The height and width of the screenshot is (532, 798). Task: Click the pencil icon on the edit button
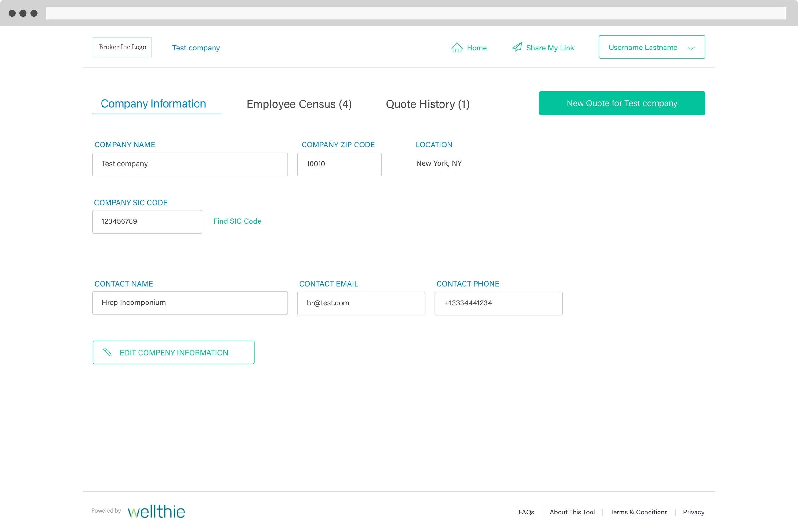click(107, 352)
